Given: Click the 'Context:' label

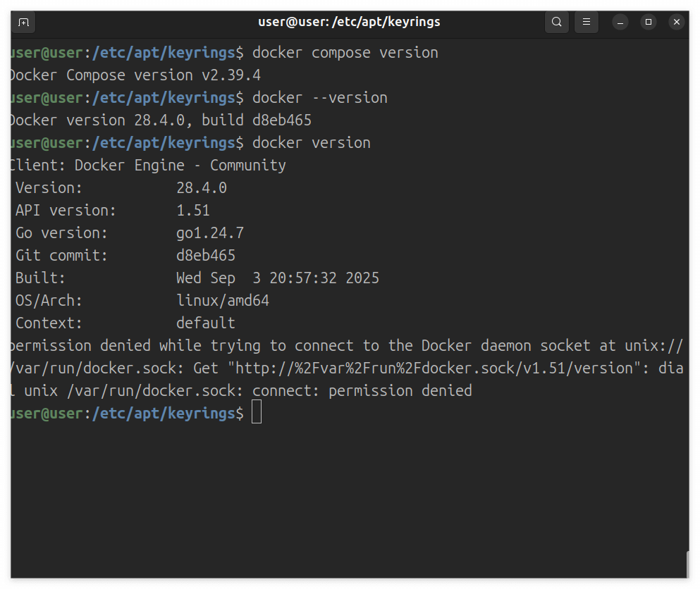Looking at the screenshot, I should click(x=49, y=323).
